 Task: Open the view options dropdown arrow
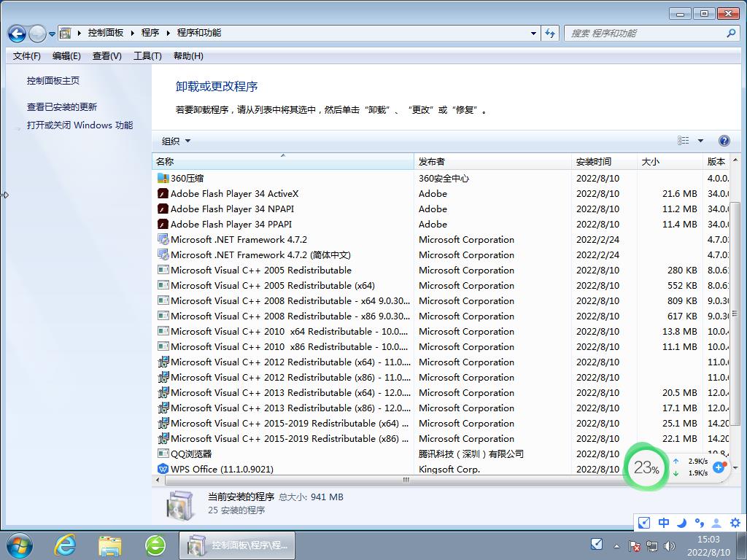[700, 141]
